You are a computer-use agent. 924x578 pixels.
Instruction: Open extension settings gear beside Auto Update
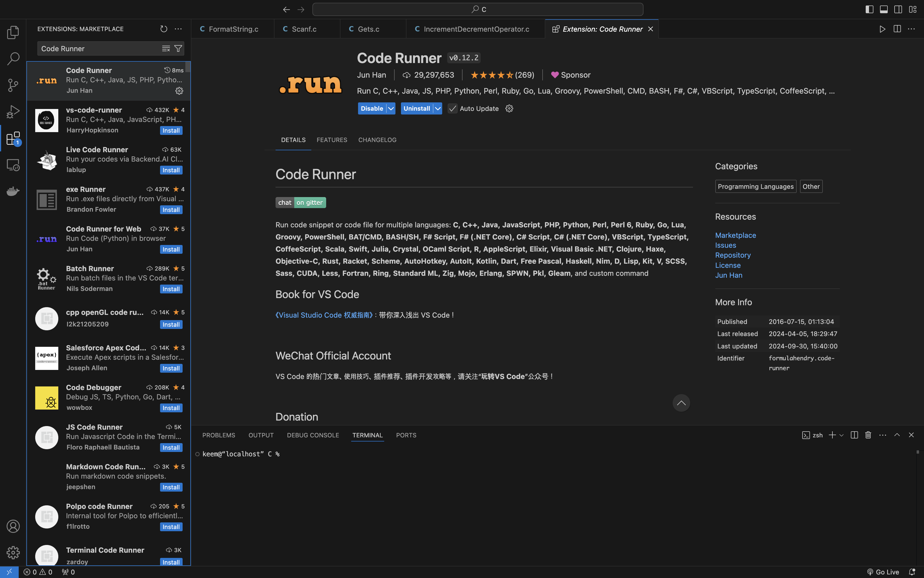509,108
